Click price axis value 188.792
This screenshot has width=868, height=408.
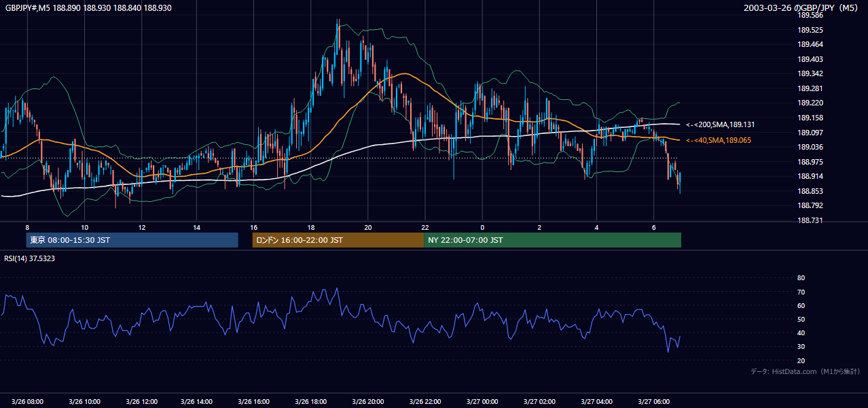coord(810,205)
